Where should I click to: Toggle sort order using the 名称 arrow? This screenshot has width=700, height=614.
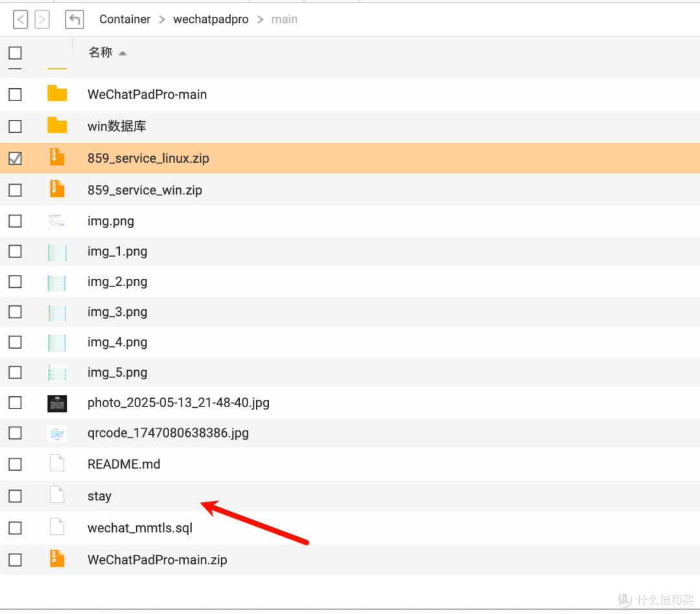(122, 53)
